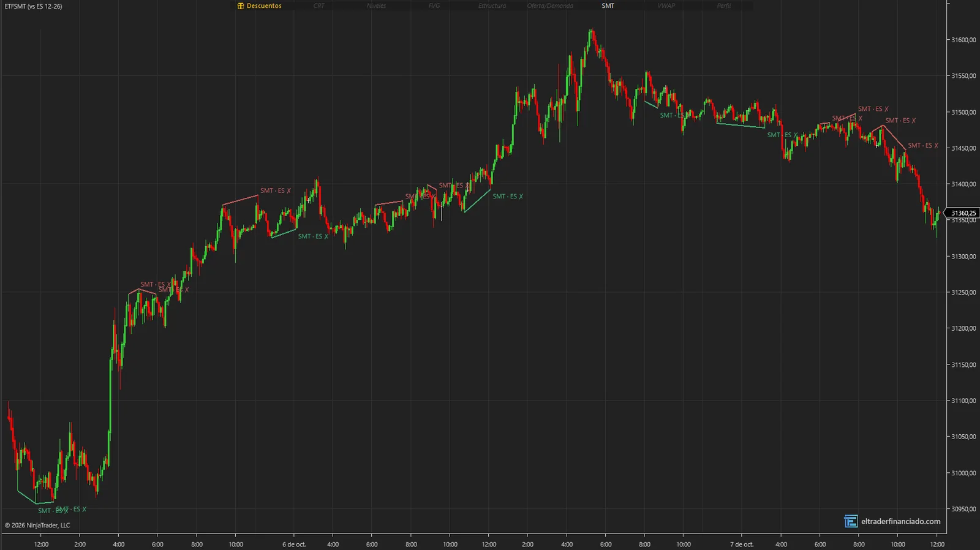Screen dimensions: 980x550
Task: Click the ETFSMT (vs ES 12-26) chart title
Action: coord(33,6)
